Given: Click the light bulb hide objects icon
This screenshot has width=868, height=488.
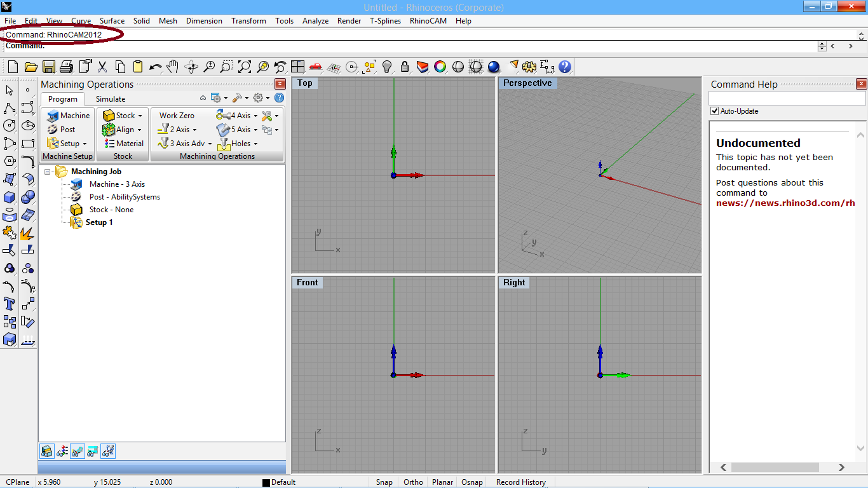Looking at the screenshot, I should (387, 67).
